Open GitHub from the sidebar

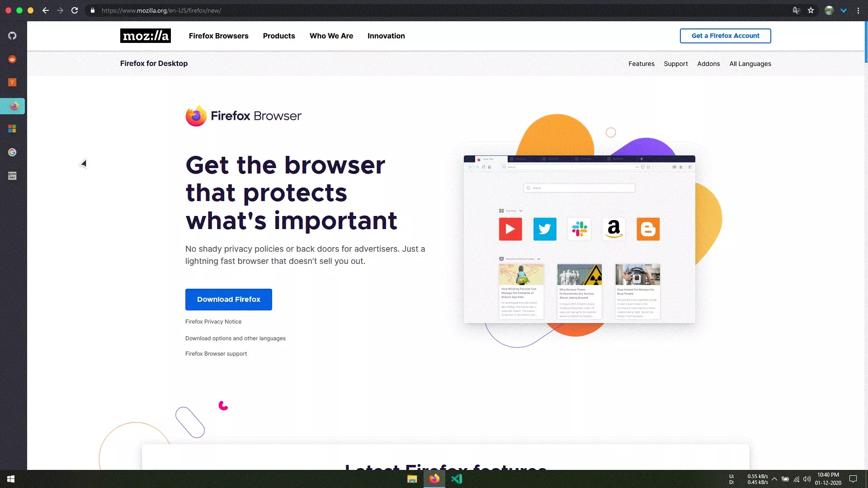coord(12,36)
